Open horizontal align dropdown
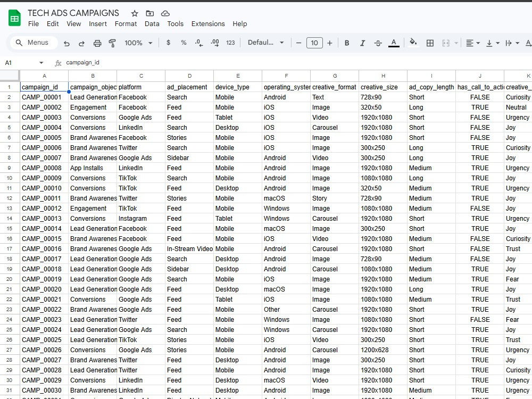 [x=472, y=43]
